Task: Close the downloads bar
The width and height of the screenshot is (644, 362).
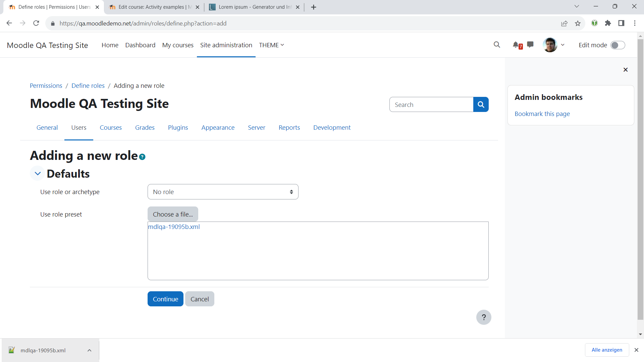Action: point(636,350)
